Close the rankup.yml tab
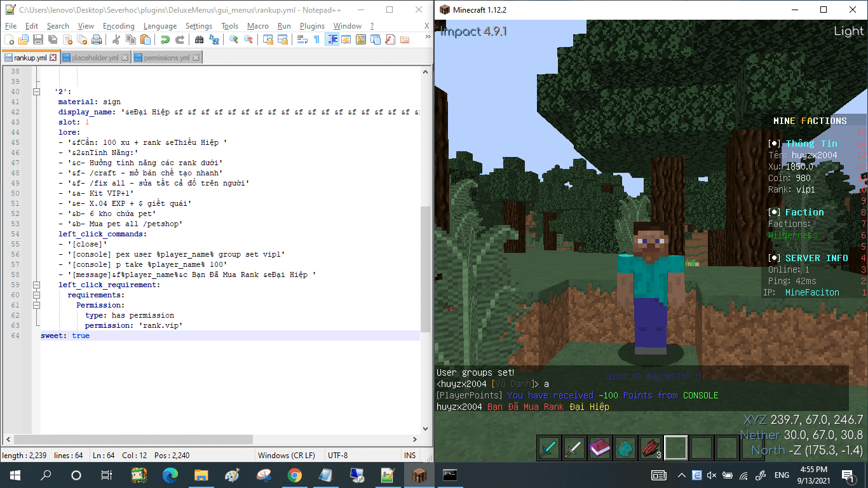Screen dimensions: 868x488 [x=53, y=58]
